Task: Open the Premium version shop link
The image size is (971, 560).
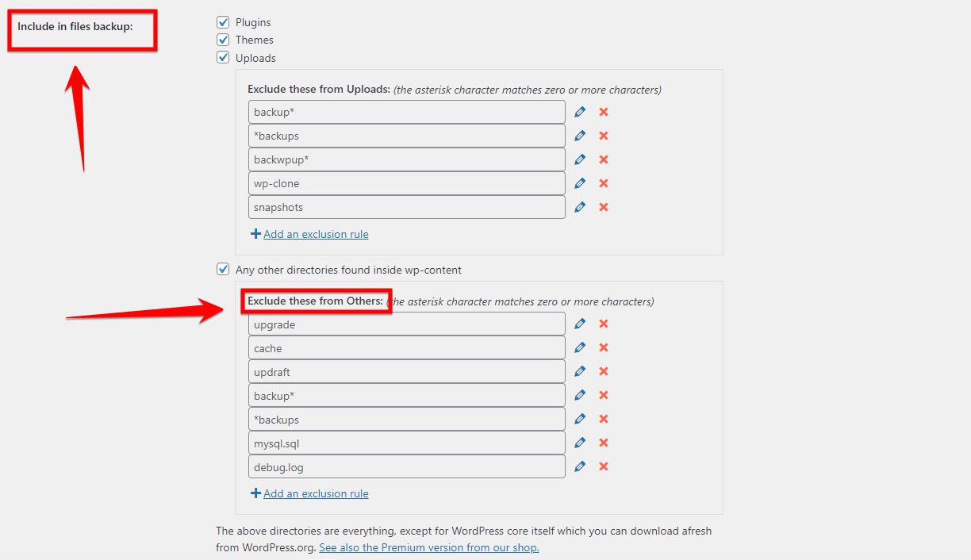Action: [x=428, y=547]
